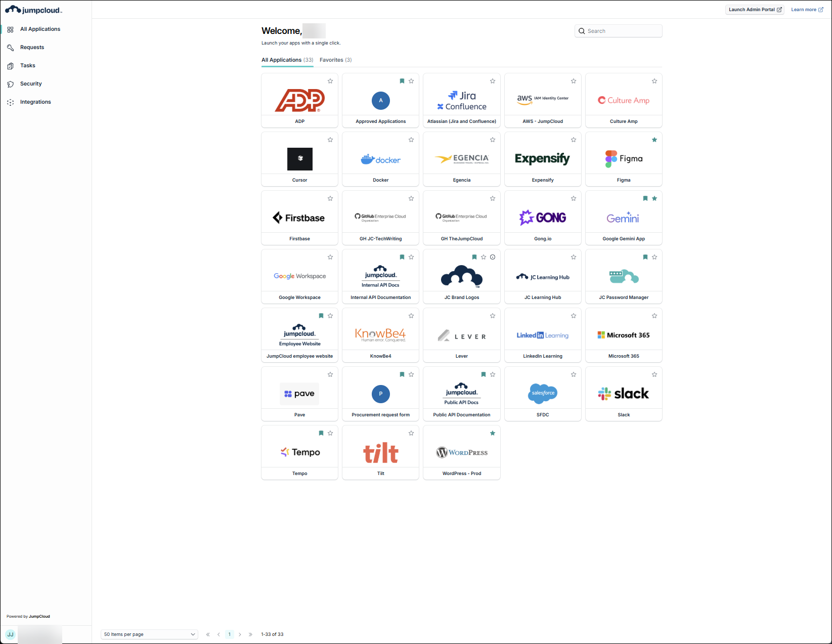Open the KnowBe4 app thumbnail
The width and height of the screenshot is (832, 644).
click(381, 334)
